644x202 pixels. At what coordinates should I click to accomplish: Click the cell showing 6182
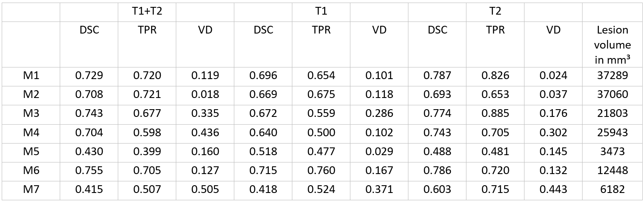coord(613,189)
